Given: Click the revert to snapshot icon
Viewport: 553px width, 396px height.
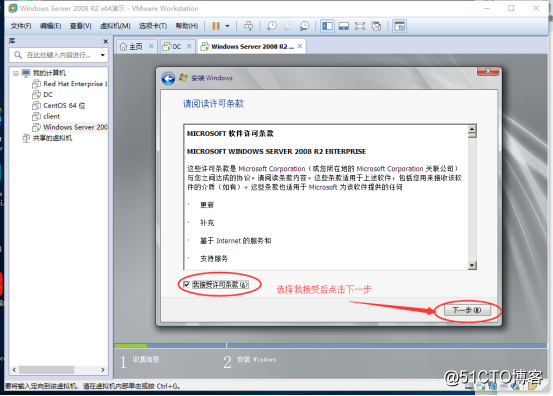Looking at the screenshot, I should pos(288,26).
